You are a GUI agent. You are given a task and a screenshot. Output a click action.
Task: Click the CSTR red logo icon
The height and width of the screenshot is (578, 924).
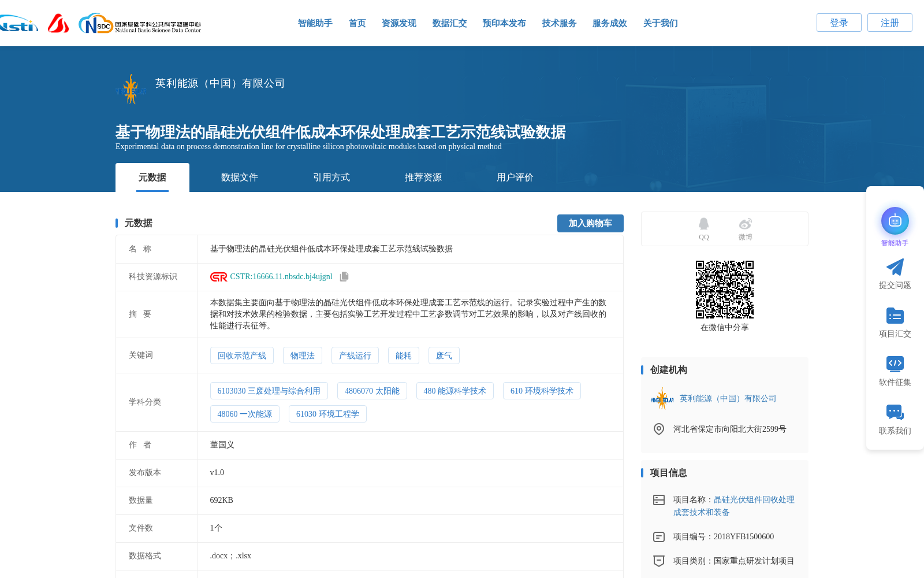pos(218,277)
